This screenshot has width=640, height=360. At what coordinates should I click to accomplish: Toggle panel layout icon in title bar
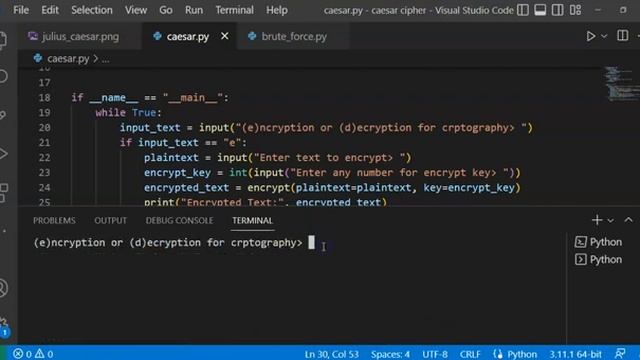(x=540, y=10)
